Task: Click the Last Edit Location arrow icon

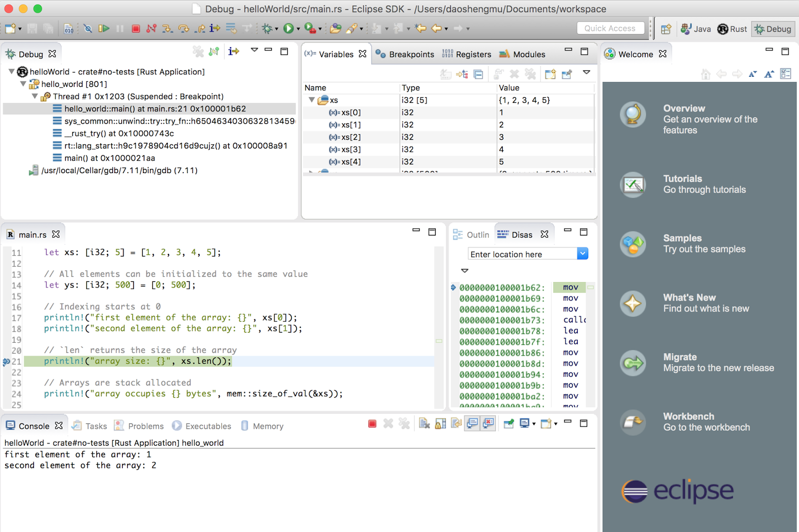Action: coord(420,28)
